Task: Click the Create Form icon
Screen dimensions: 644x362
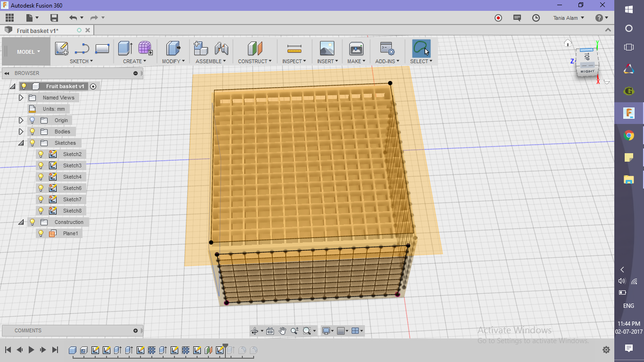Action: point(145,49)
